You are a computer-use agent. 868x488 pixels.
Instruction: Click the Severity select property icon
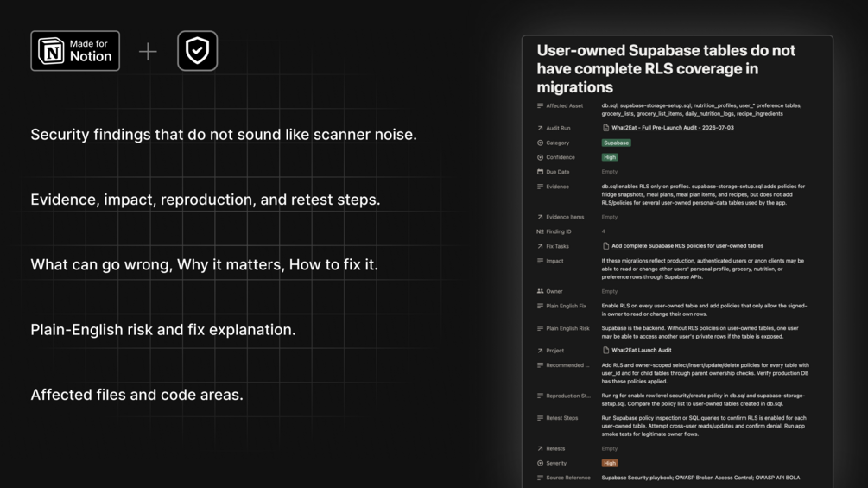[x=540, y=463]
